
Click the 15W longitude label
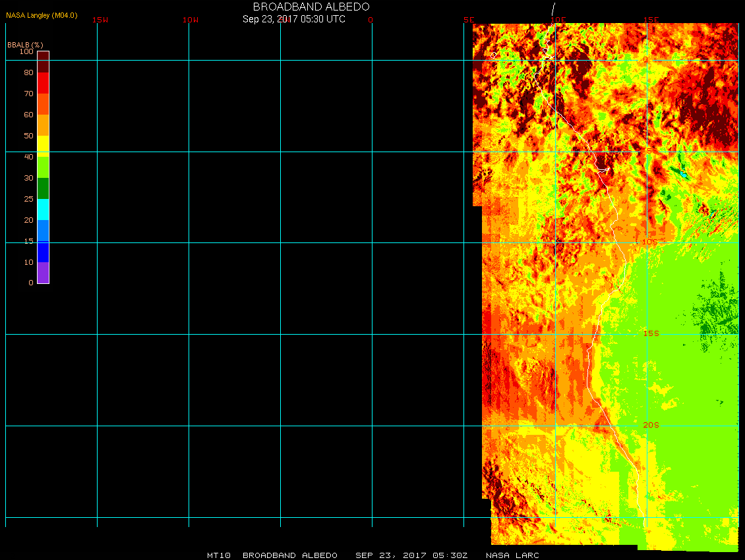100,20
